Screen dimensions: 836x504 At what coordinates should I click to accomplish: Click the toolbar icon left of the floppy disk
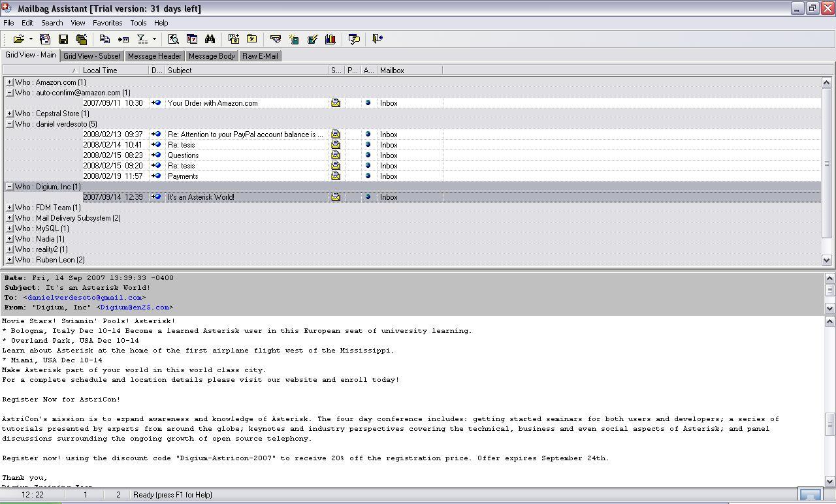45,39
